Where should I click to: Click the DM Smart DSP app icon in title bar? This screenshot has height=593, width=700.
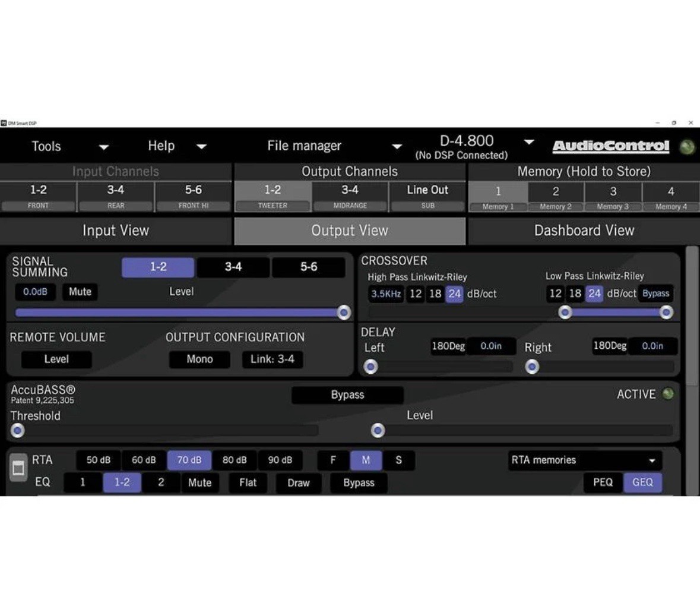point(4,123)
